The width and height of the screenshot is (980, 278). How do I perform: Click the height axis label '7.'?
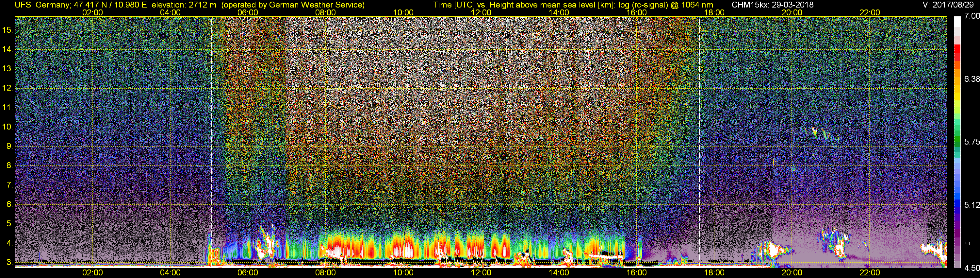pyautogui.click(x=9, y=185)
